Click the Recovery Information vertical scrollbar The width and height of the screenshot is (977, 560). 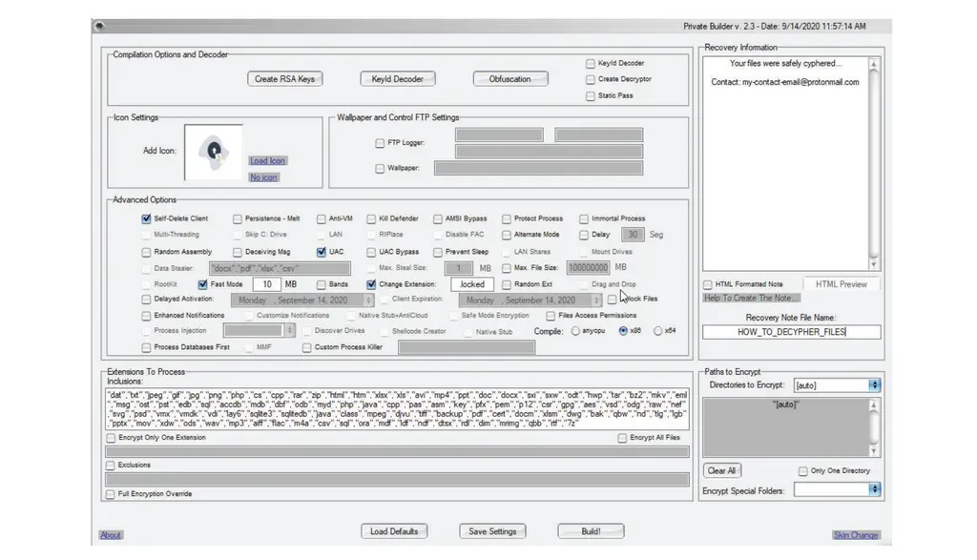tap(873, 162)
